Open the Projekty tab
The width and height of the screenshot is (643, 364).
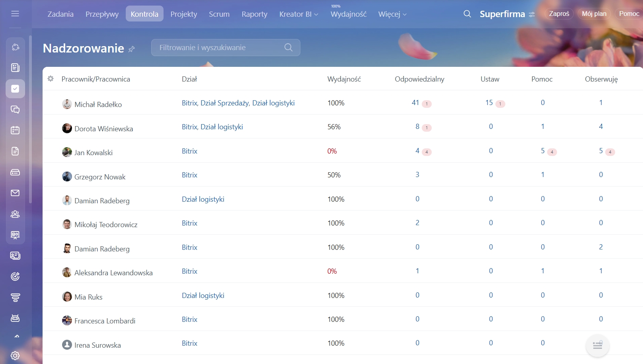pyautogui.click(x=184, y=14)
